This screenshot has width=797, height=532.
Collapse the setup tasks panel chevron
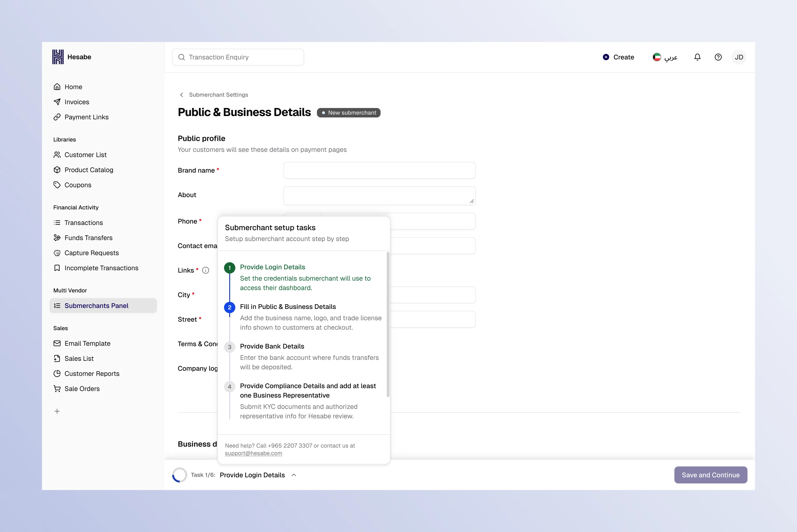point(294,475)
